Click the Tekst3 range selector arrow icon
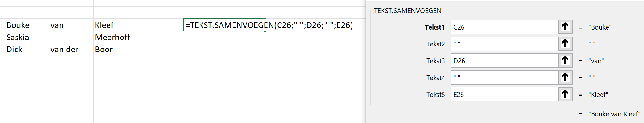 click(565, 61)
